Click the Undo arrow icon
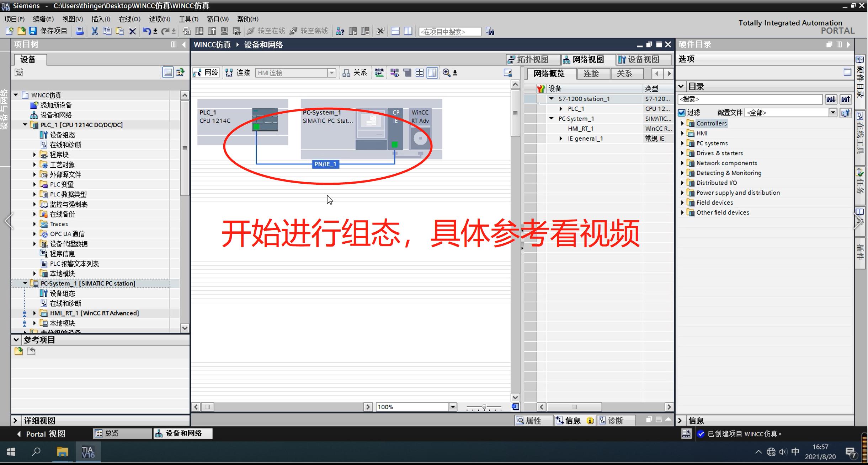868x465 pixels. (x=147, y=31)
